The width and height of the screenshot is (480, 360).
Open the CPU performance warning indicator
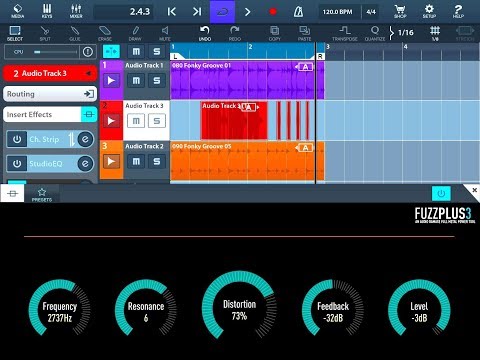click(x=88, y=52)
